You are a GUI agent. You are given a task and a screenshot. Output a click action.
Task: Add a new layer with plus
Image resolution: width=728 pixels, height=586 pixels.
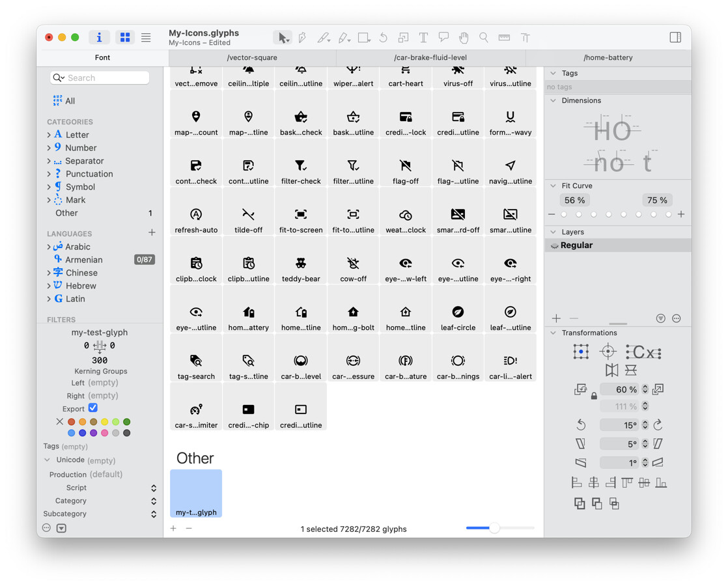[x=556, y=318]
